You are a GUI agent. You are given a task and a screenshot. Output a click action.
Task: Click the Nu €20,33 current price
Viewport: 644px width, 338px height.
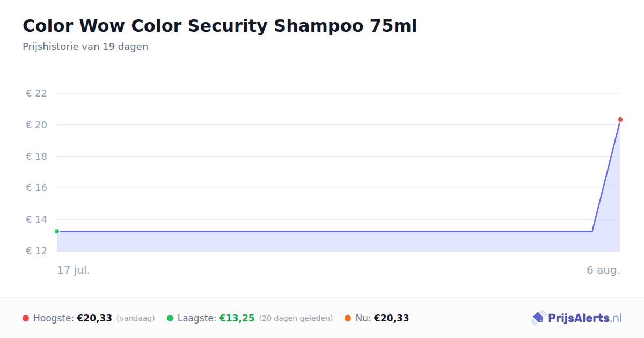[391, 318]
